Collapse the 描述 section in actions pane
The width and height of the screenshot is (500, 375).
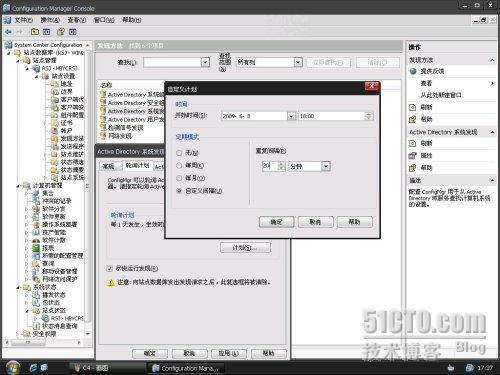[492, 180]
